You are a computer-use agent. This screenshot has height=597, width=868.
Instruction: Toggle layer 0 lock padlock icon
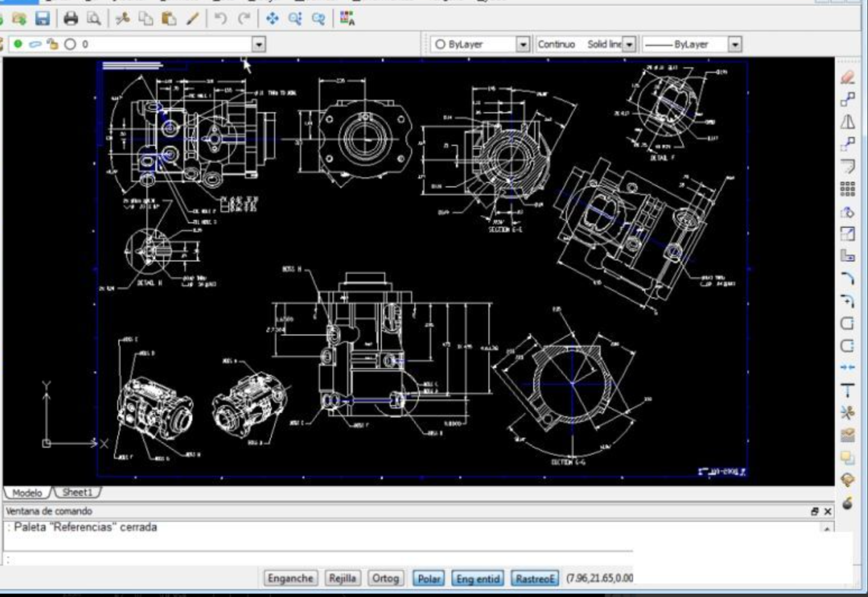53,44
